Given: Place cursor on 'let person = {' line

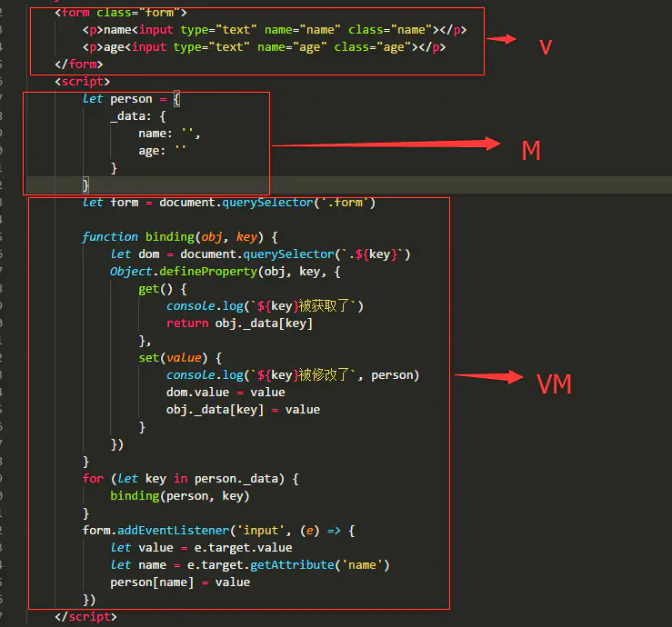Looking at the screenshot, I should (132, 99).
